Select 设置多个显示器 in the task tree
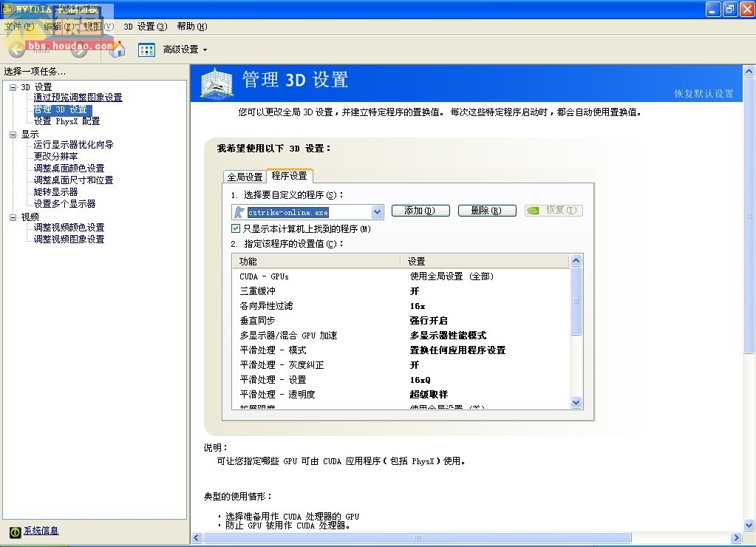The image size is (756, 547). click(x=64, y=203)
